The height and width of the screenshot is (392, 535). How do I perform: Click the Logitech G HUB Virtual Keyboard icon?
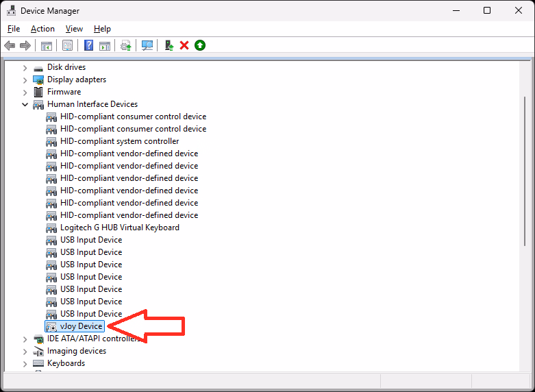point(51,228)
